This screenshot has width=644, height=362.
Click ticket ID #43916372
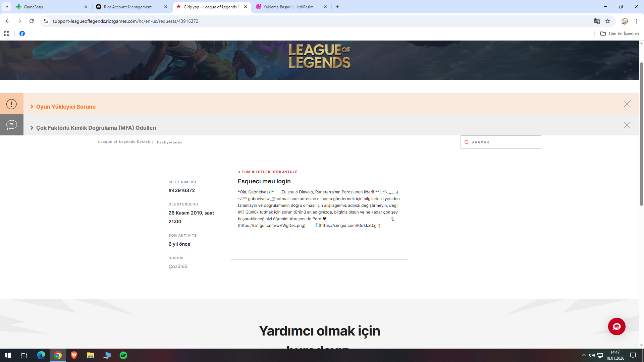coord(182,190)
